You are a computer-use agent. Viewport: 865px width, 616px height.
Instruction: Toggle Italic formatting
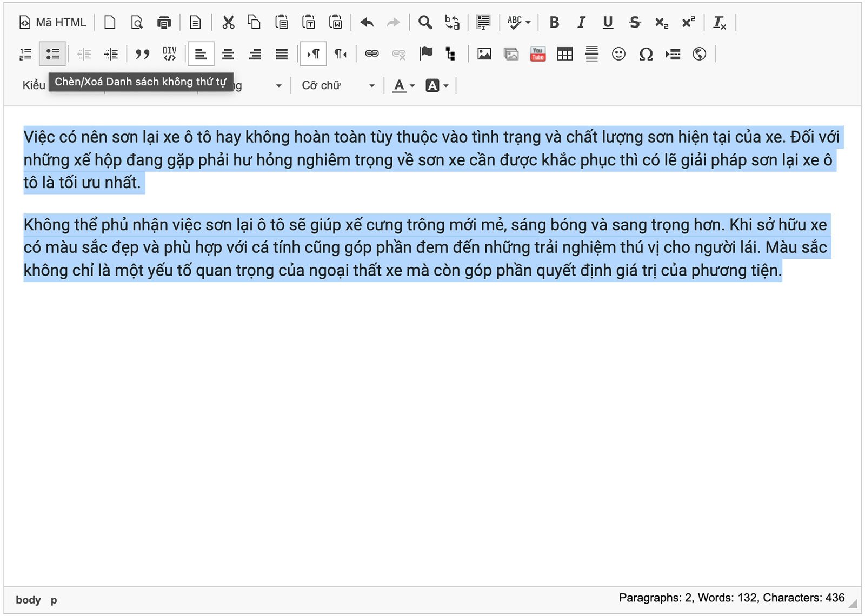tap(581, 23)
